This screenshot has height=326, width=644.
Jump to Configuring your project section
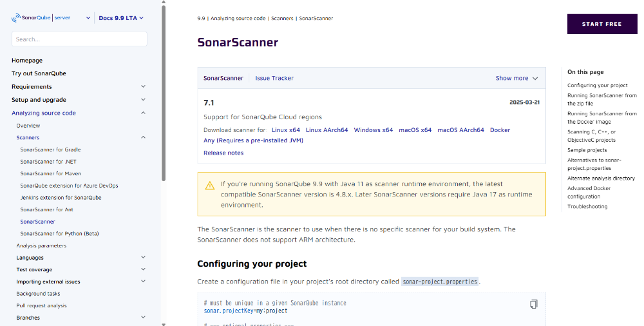(x=598, y=86)
